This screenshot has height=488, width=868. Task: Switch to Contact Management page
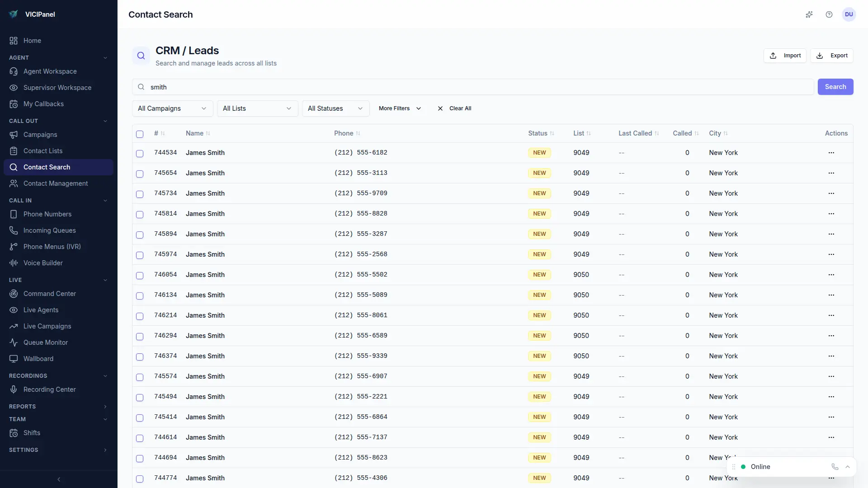click(55, 183)
